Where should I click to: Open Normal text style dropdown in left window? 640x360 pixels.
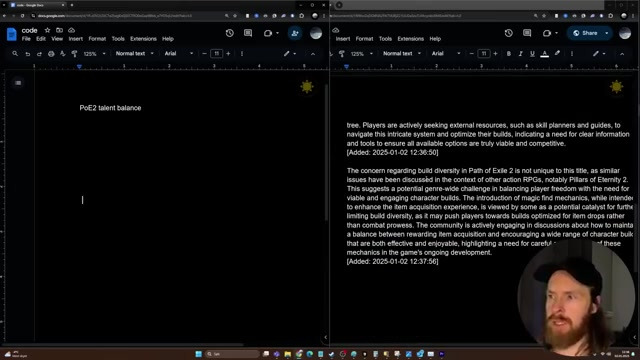point(134,53)
